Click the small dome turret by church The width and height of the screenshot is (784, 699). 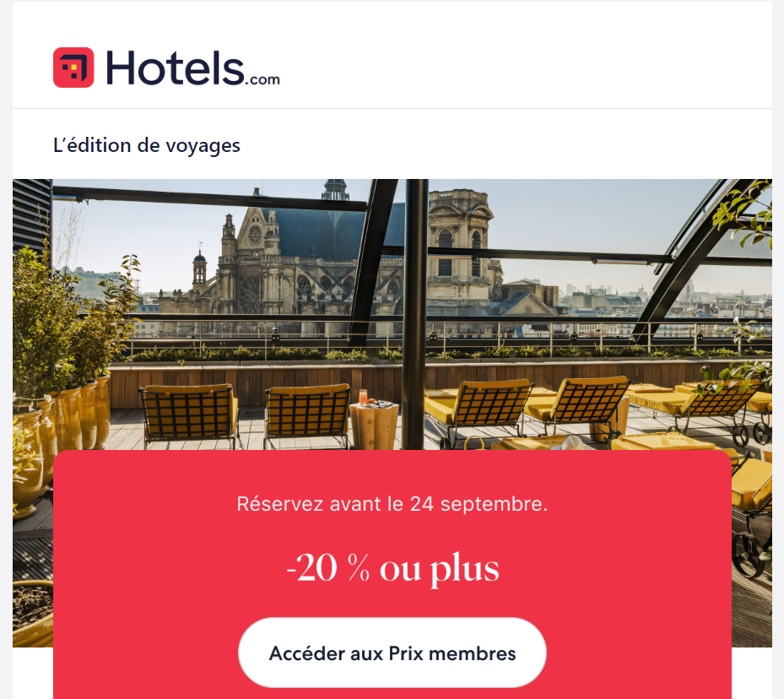(x=199, y=269)
